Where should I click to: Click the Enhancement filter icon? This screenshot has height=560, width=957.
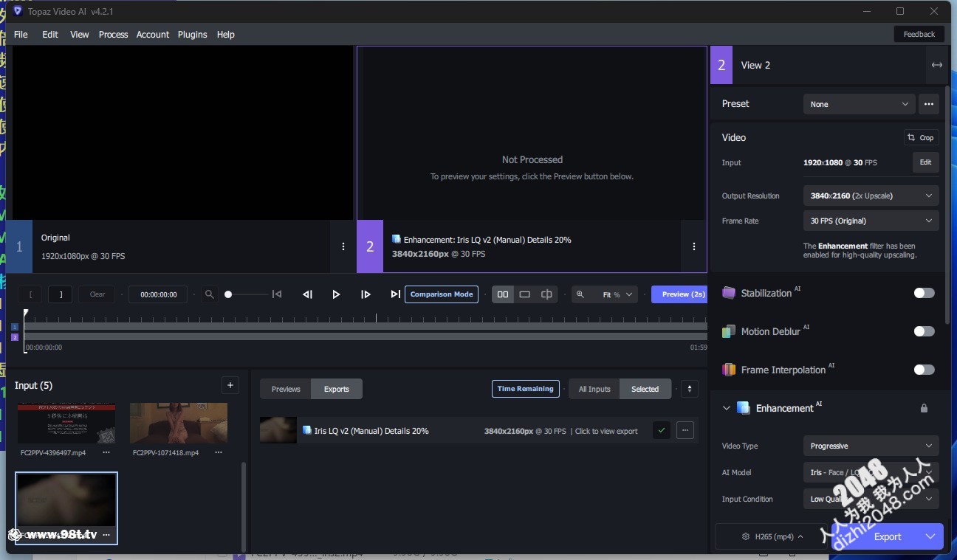[x=744, y=408]
